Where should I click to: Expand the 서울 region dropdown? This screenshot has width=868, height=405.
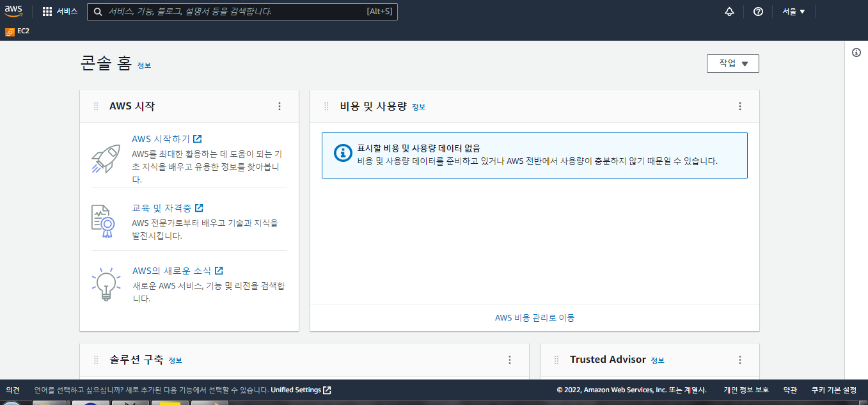tap(794, 12)
